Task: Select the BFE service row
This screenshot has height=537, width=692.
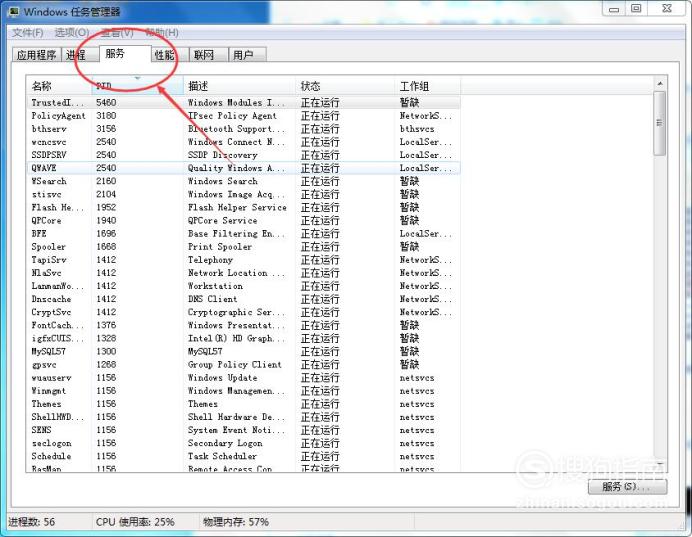Action: (x=243, y=233)
